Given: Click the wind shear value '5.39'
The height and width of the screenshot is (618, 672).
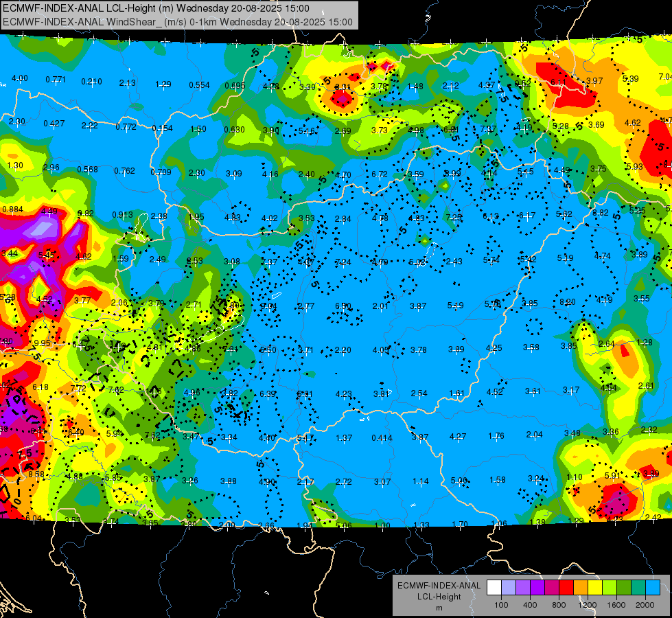Looking at the screenshot, I should (x=630, y=78).
